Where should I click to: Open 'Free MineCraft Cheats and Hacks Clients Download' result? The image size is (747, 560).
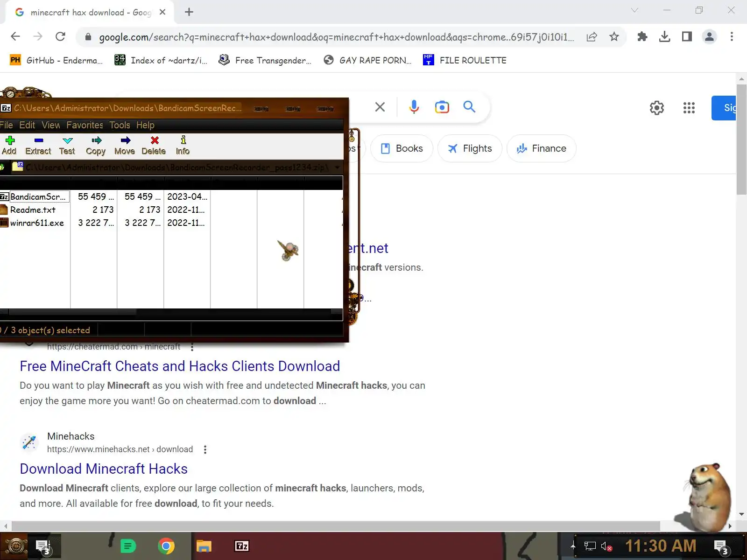[x=180, y=366]
